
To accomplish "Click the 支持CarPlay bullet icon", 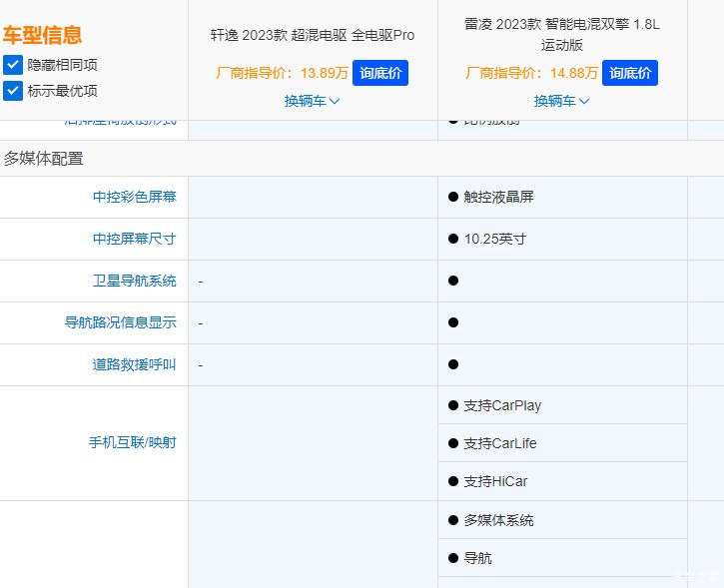I will point(453,406).
